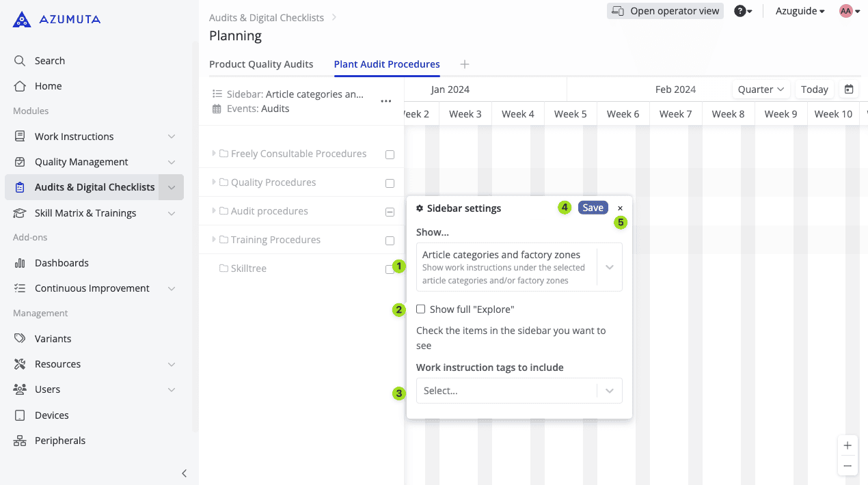Open the calendar date picker icon
This screenshot has width=868, height=485.
click(849, 89)
